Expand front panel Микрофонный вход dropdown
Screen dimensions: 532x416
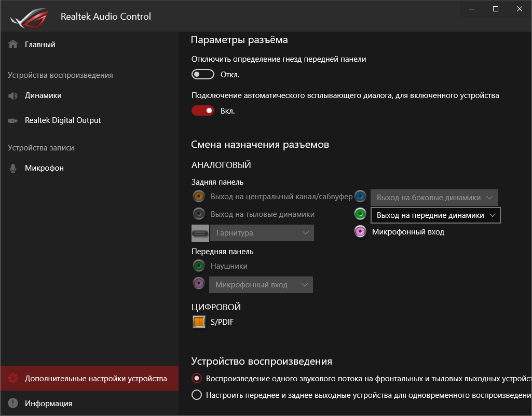(x=261, y=284)
